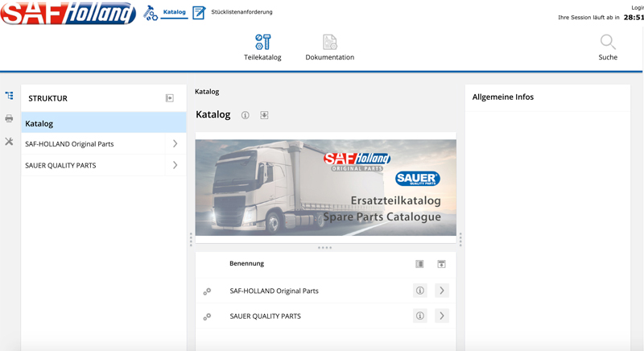Expand SAF-HOLLAND Original Parts in structure tree
Viewport: 644px width, 351px height.
[x=175, y=144]
